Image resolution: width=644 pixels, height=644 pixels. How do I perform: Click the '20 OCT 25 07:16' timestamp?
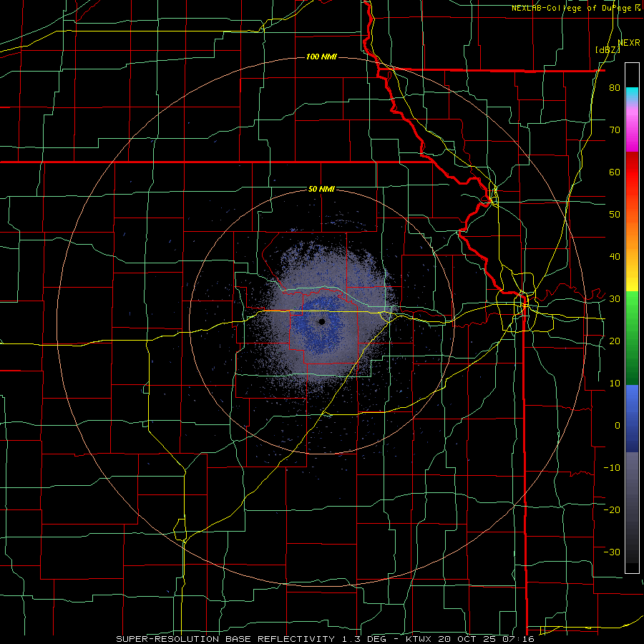pos(487,639)
